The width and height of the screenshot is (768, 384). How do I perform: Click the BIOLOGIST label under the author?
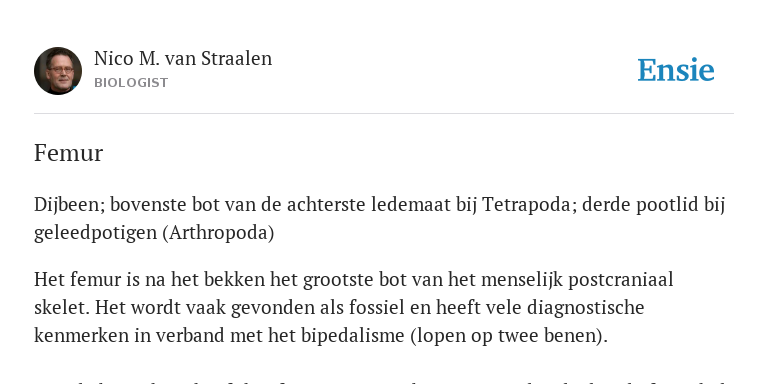click(131, 83)
